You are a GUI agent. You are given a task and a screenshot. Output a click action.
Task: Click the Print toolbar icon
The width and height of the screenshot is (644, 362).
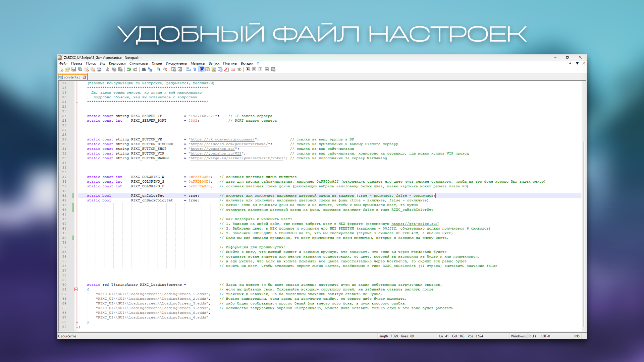click(99, 69)
